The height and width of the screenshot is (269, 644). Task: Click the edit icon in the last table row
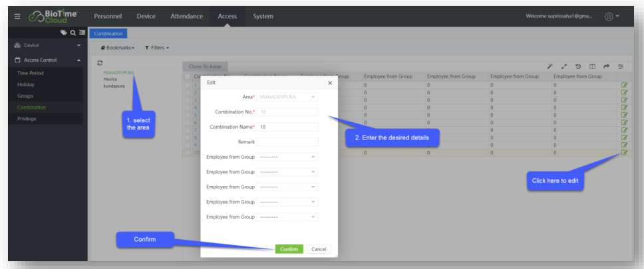pyautogui.click(x=623, y=152)
